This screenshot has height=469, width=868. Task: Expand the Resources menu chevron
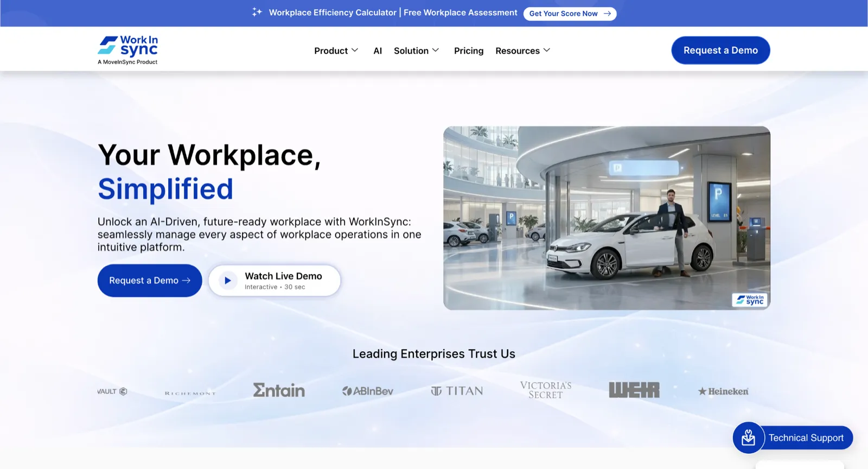point(547,50)
